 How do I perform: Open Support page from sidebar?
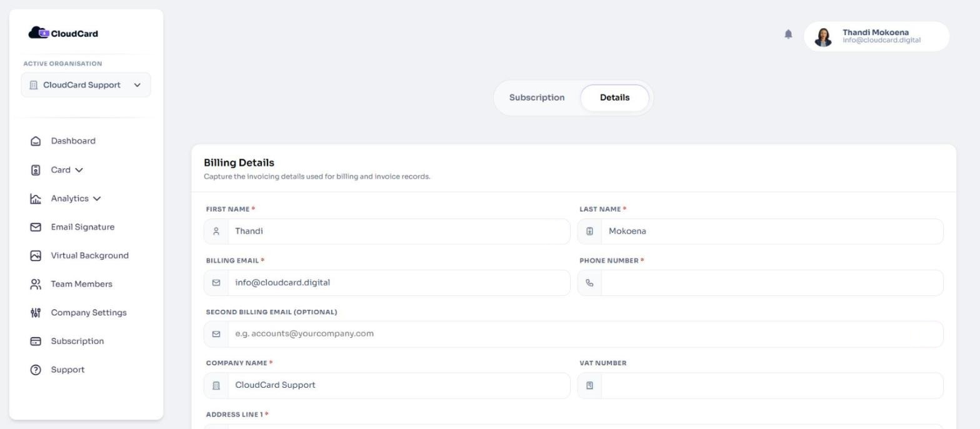pyautogui.click(x=67, y=370)
